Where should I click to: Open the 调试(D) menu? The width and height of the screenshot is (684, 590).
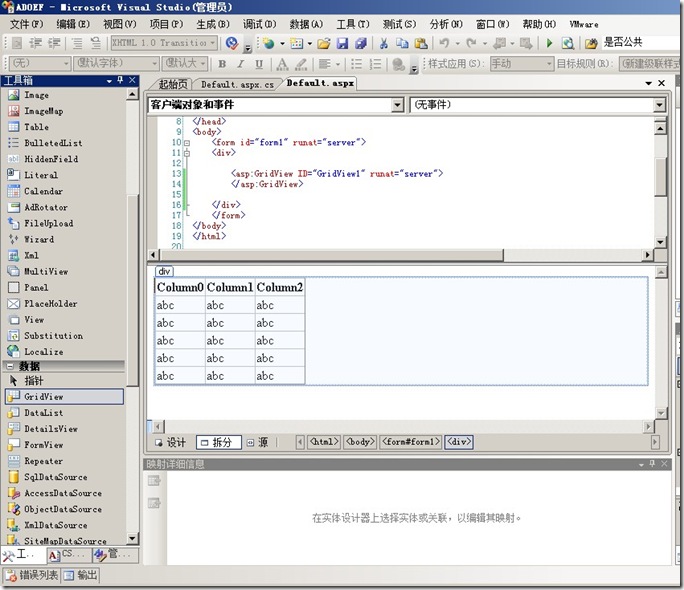260,24
